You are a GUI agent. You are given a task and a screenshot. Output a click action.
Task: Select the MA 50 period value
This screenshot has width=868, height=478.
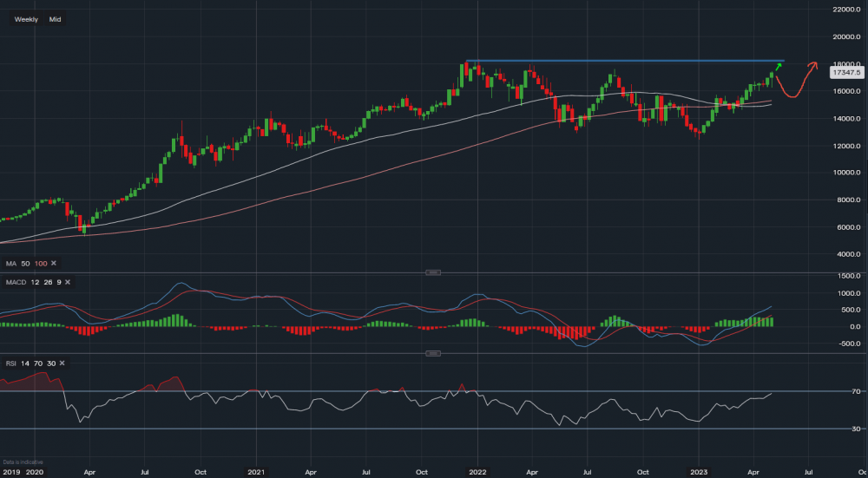tap(25, 263)
